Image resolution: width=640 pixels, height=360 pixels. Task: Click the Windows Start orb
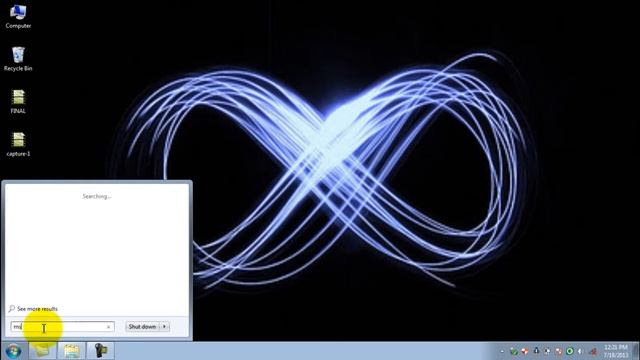coord(13,351)
